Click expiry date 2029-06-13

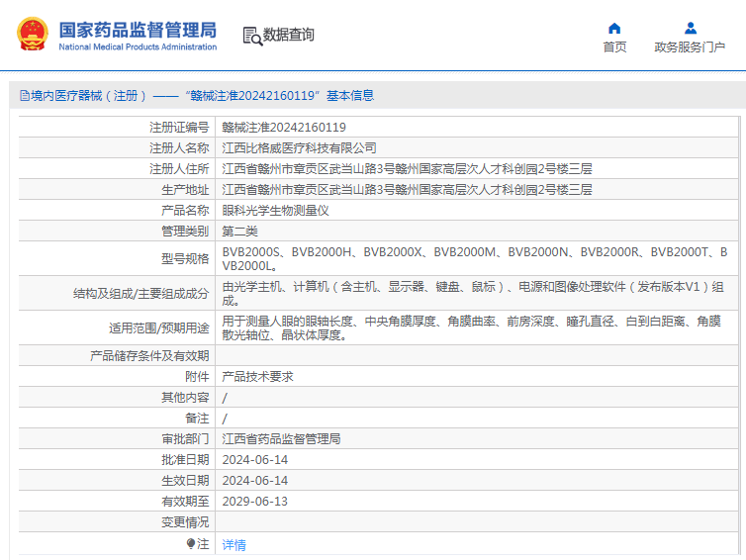(x=255, y=502)
